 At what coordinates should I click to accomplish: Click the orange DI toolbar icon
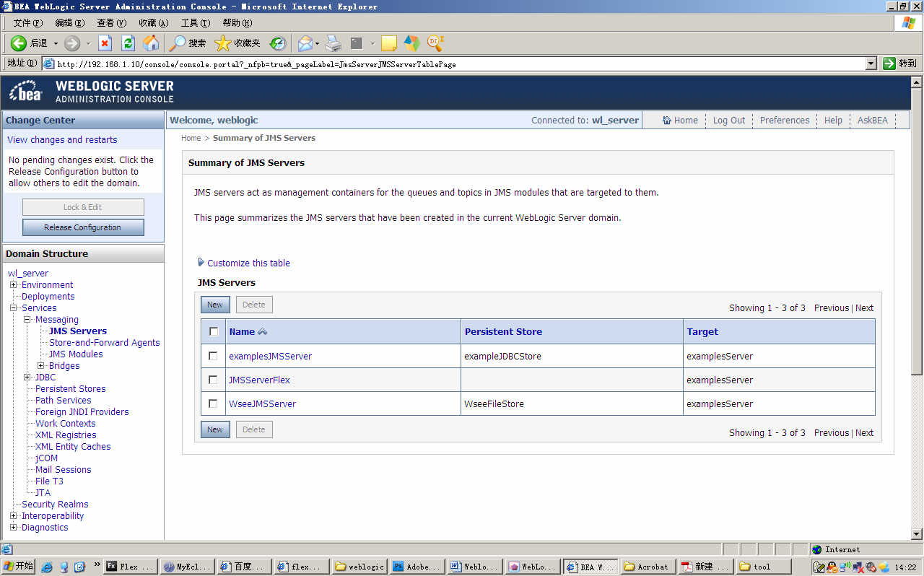click(435, 43)
